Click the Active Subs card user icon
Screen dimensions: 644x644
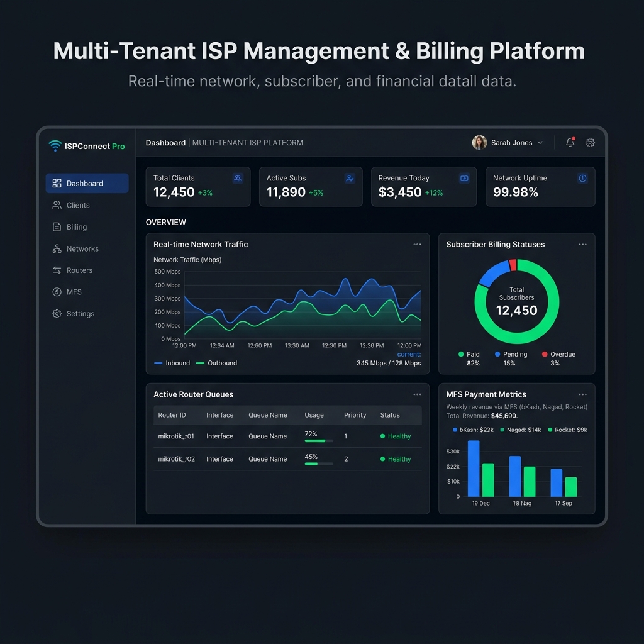pos(350,178)
